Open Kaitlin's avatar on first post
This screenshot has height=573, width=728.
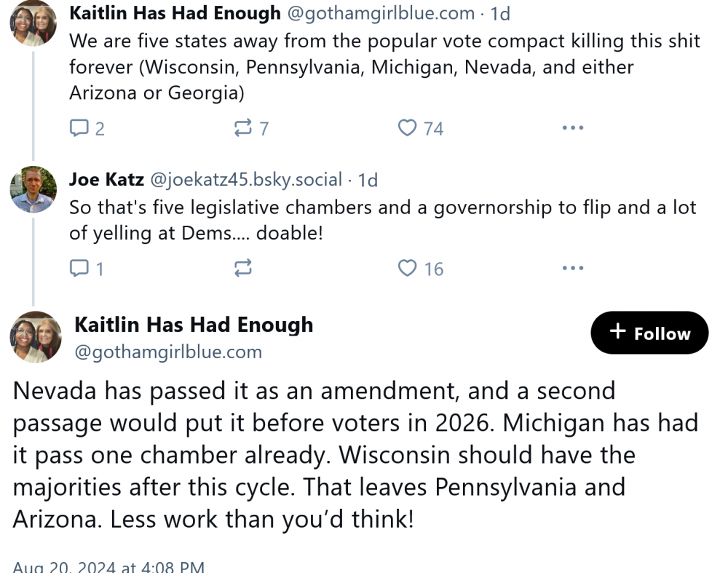tap(33, 23)
